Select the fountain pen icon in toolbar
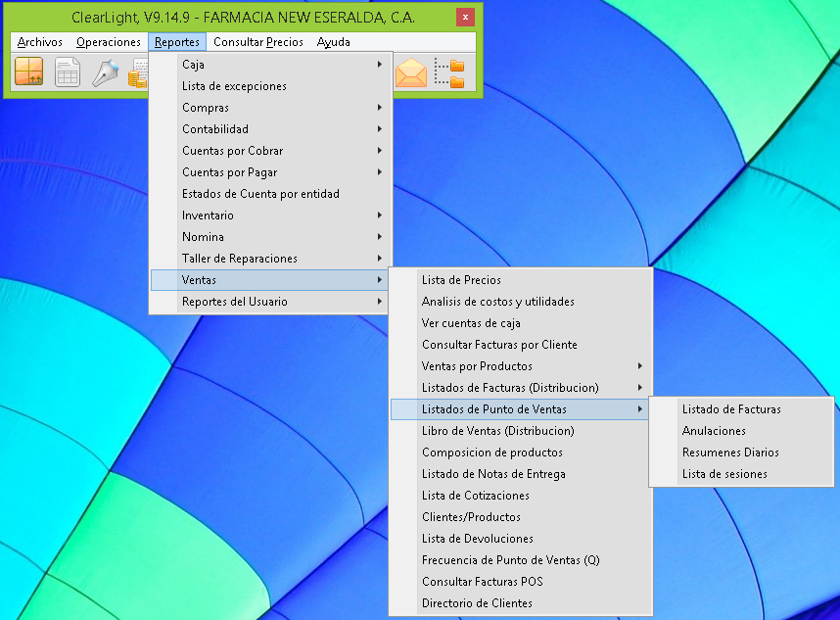Screen dimensions: 840x620 105,72
